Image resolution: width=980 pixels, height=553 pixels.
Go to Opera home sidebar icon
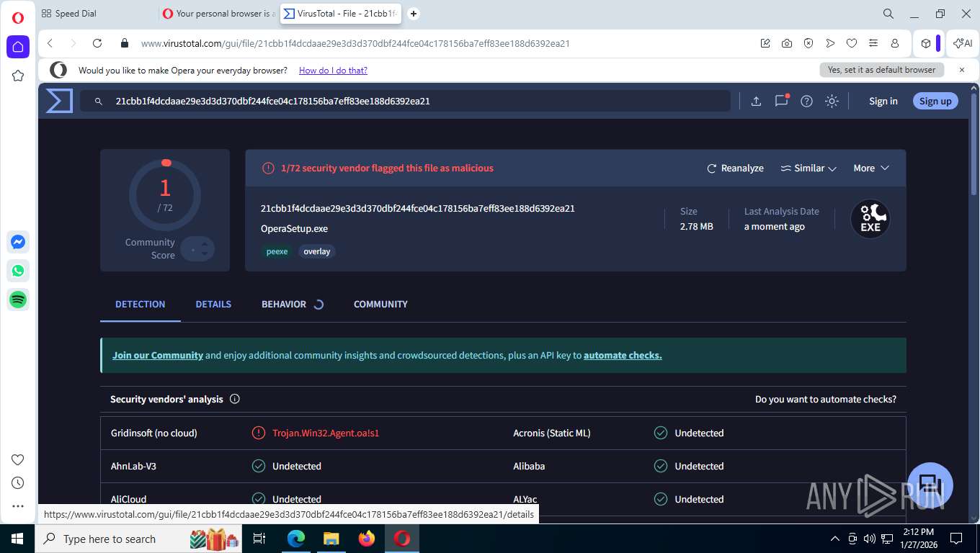(18, 47)
